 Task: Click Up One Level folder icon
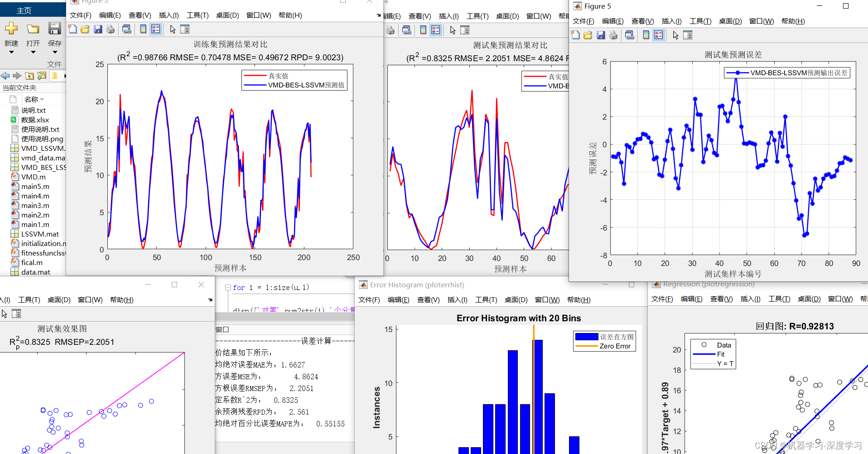[29, 76]
